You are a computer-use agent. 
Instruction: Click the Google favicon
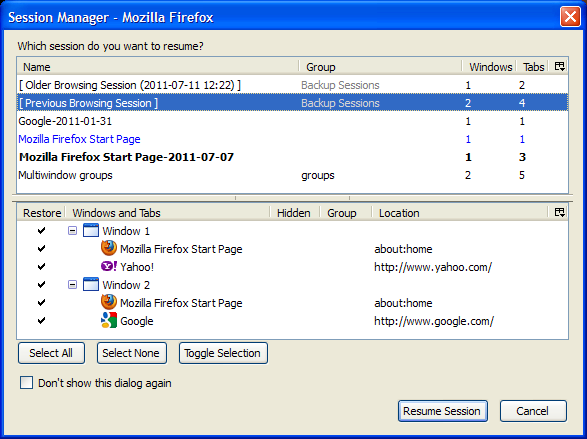tap(109, 320)
